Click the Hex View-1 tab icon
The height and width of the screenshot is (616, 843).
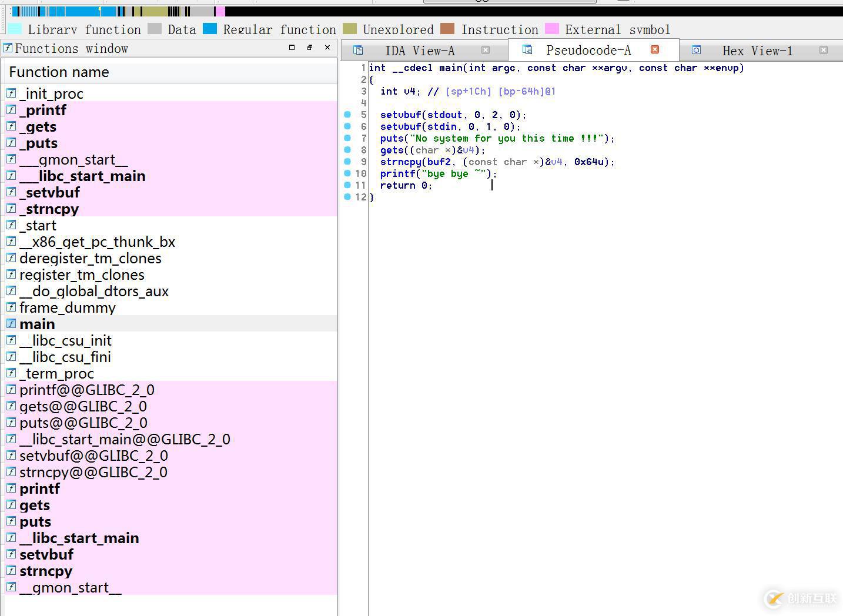(x=696, y=51)
